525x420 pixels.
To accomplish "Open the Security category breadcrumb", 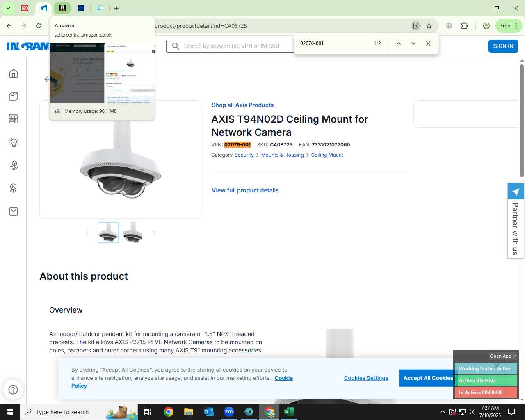I will point(244,155).
